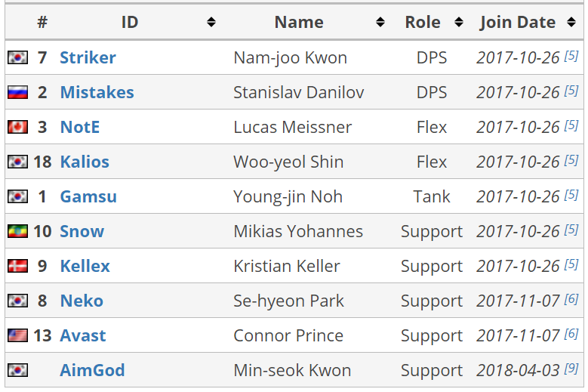Open AimGod player page

tap(92, 370)
